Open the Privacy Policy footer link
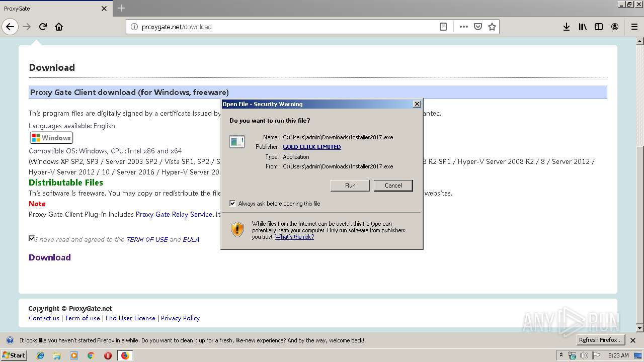 click(180, 318)
